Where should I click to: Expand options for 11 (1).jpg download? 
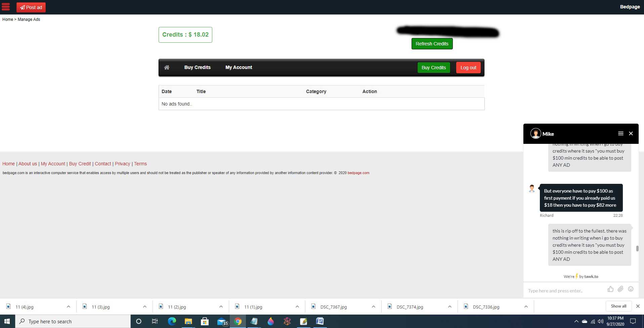pos(297,306)
